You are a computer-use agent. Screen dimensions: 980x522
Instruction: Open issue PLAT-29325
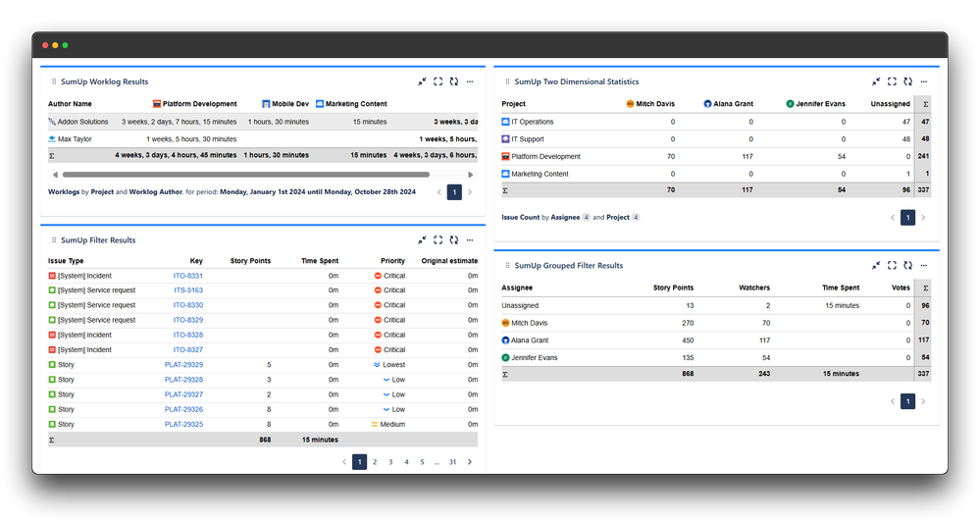click(x=183, y=424)
